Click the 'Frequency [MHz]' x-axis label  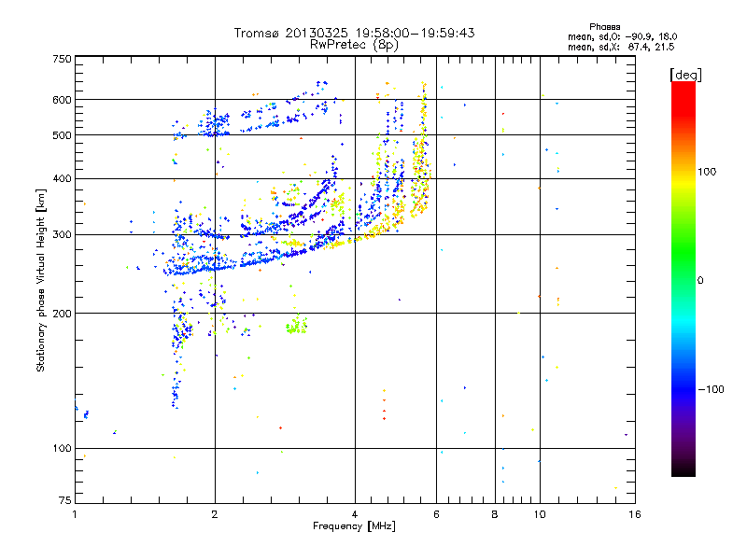click(354, 526)
